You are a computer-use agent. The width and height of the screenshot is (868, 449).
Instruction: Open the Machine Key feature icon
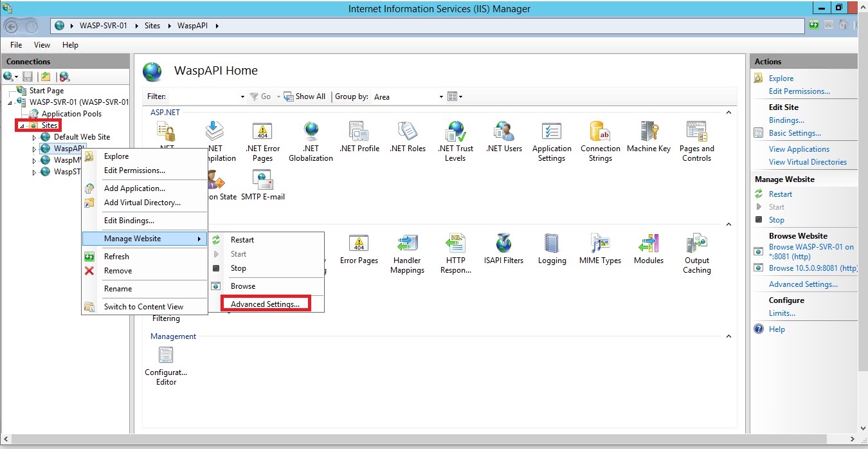pos(648,133)
